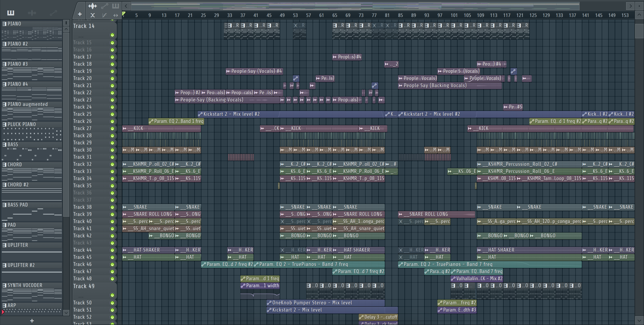The height and width of the screenshot is (325, 644).
Task: Click the SYNTH VOCODER pattern icon
Action: pyautogui.click(x=4, y=285)
